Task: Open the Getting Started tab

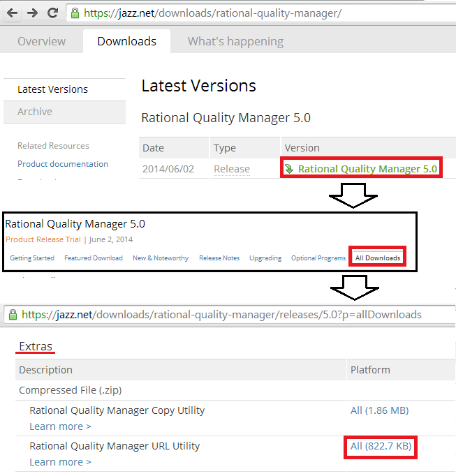Action: click(x=32, y=258)
